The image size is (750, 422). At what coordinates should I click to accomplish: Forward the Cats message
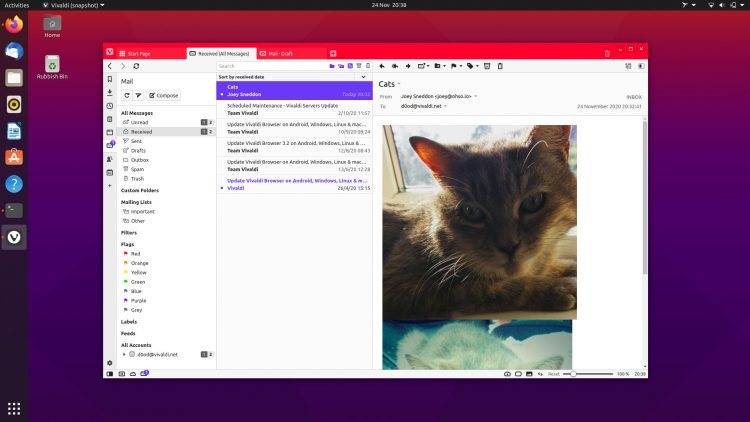(408, 66)
